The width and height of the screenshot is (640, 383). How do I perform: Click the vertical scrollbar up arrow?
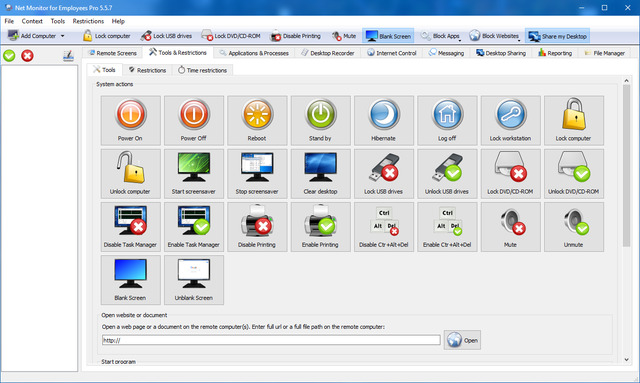[x=626, y=81]
